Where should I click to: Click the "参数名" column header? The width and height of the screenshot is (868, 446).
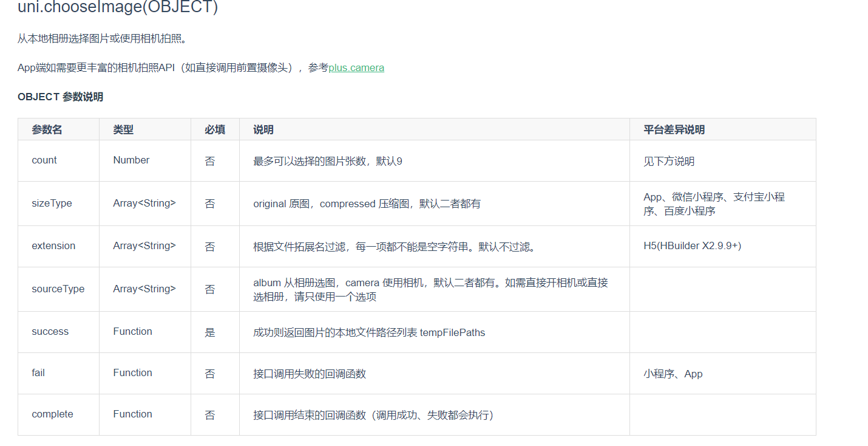[x=47, y=129]
